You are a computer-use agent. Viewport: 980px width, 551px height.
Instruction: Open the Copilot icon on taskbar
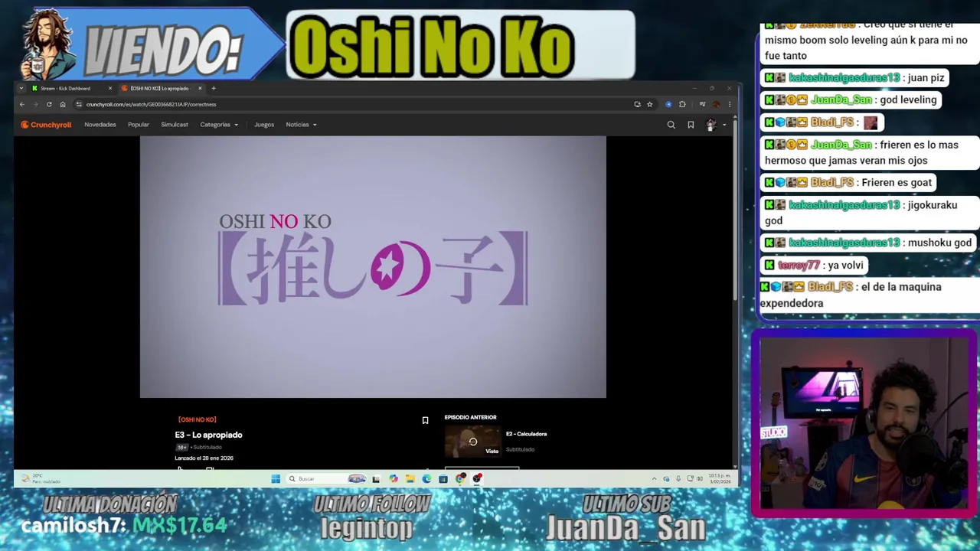click(394, 479)
